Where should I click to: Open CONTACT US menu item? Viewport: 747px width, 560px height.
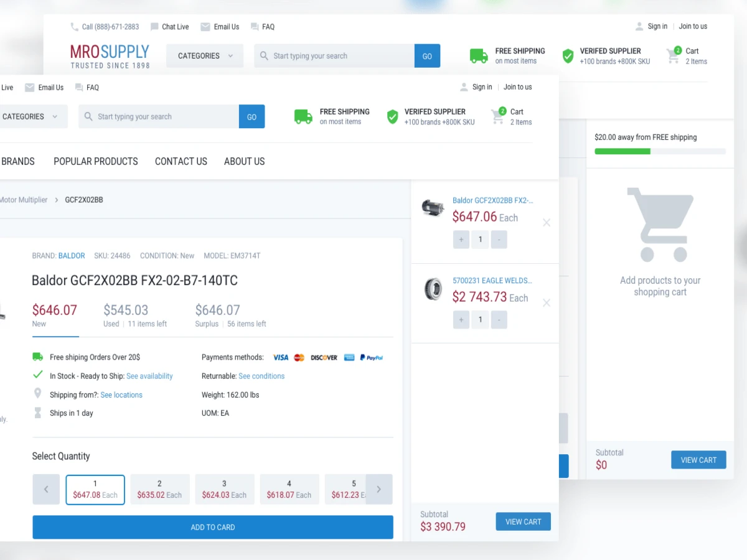click(181, 161)
